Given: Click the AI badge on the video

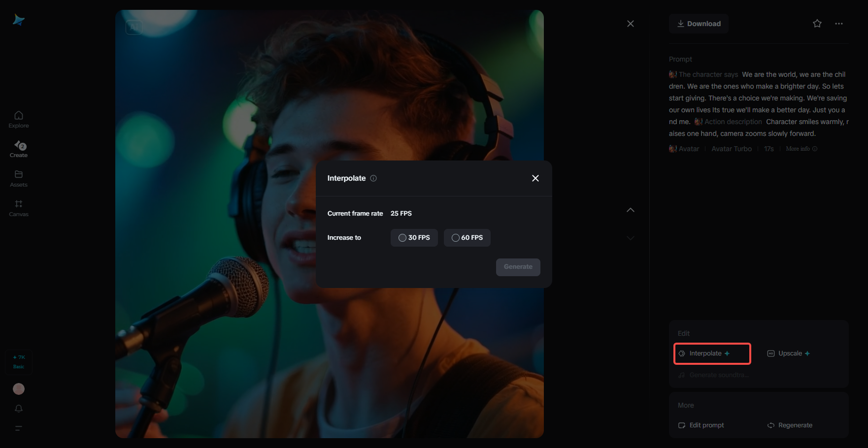Looking at the screenshot, I should (x=134, y=28).
